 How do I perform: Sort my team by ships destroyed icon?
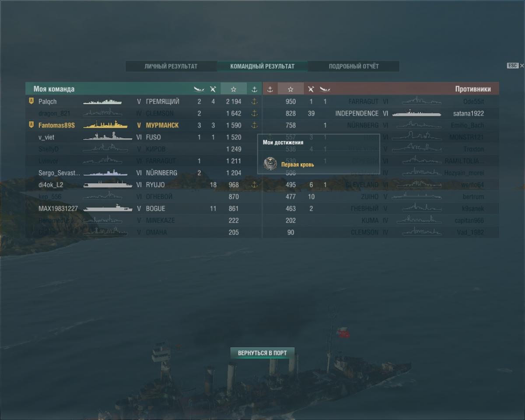(x=199, y=89)
